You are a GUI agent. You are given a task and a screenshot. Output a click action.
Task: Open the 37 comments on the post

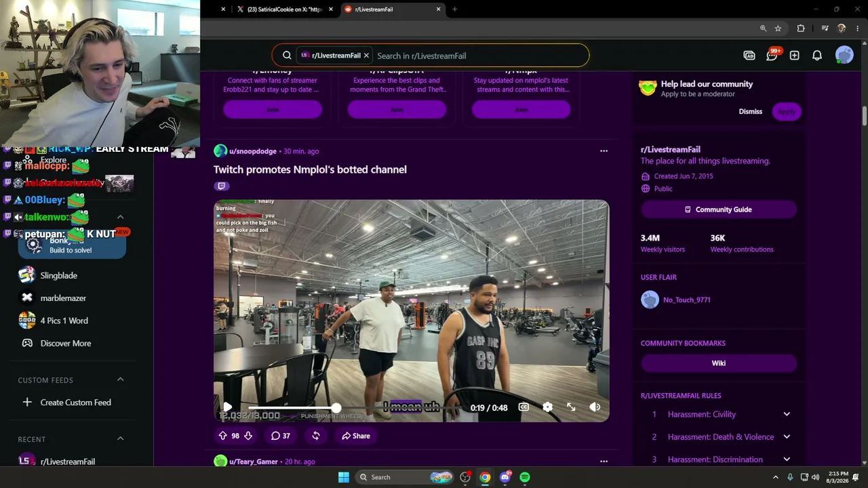click(281, 436)
